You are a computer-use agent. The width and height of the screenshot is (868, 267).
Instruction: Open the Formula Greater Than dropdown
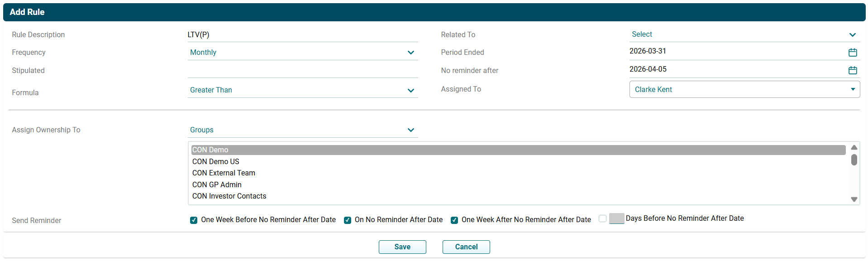point(302,90)
